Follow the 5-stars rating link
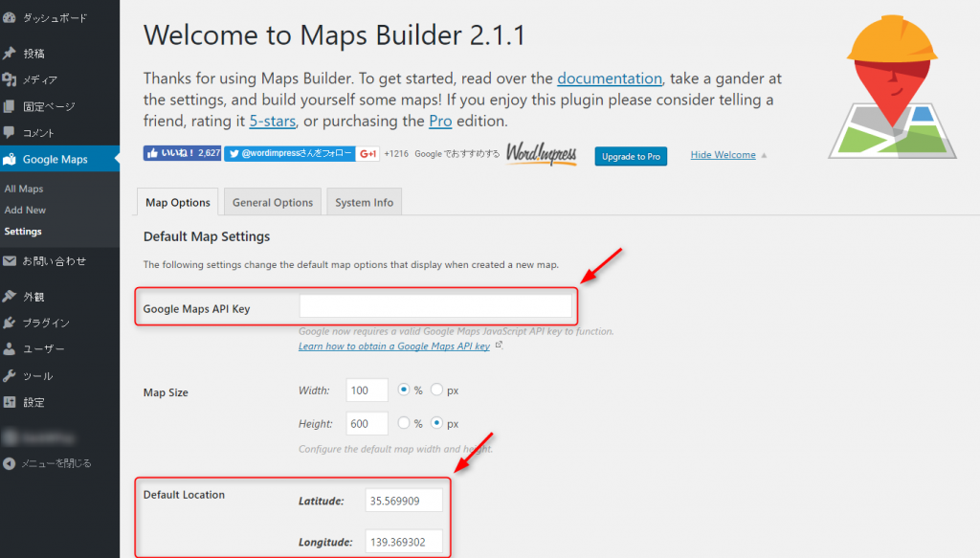 coord(273,121)
